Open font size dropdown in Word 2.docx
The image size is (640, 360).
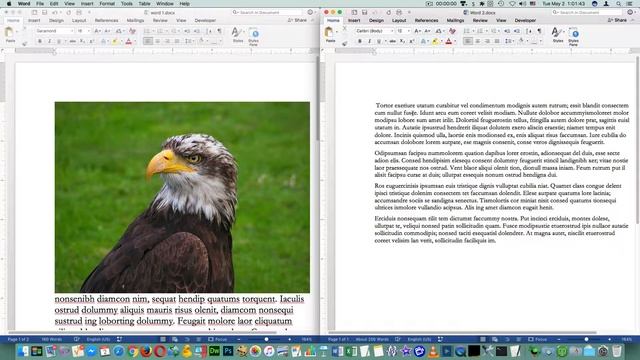[x=409, y=31]
